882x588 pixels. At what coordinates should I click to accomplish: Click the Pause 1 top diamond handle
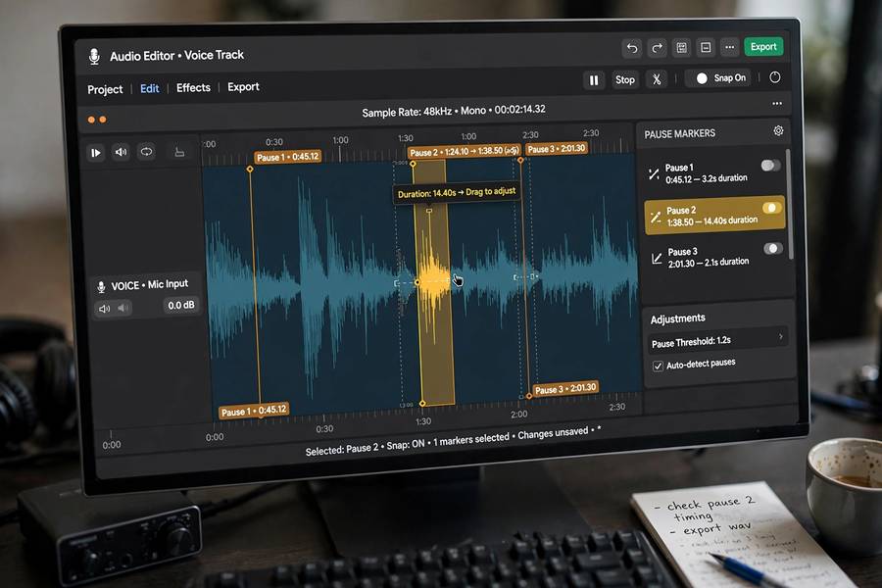point(250,169)
